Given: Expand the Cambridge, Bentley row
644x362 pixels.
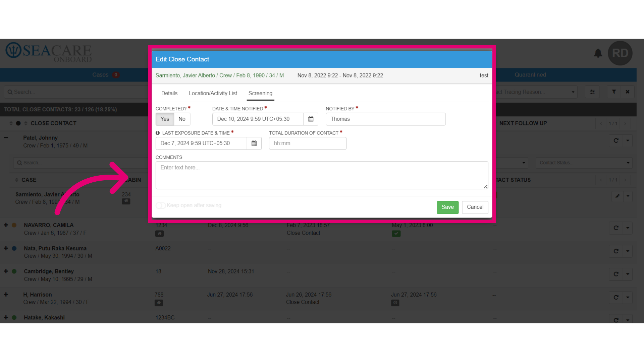Looking at the screenshot, I should pos(6,271).
